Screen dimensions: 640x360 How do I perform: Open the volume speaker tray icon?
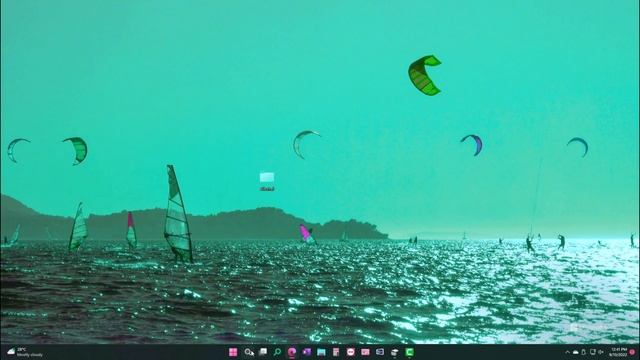click(x=601, y=352)
